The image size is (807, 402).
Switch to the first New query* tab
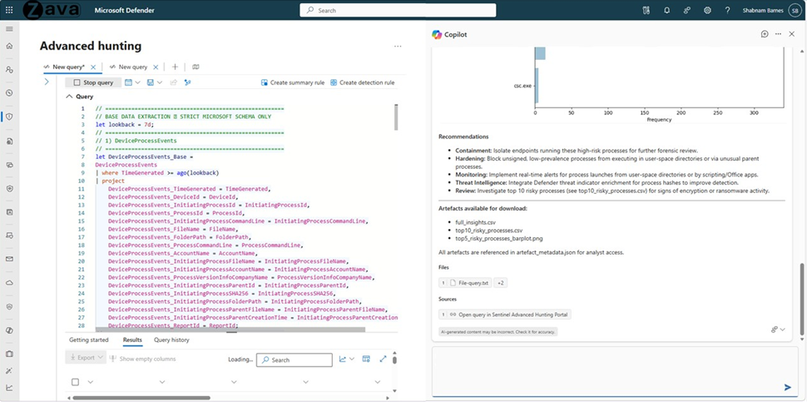pos(67,67)
